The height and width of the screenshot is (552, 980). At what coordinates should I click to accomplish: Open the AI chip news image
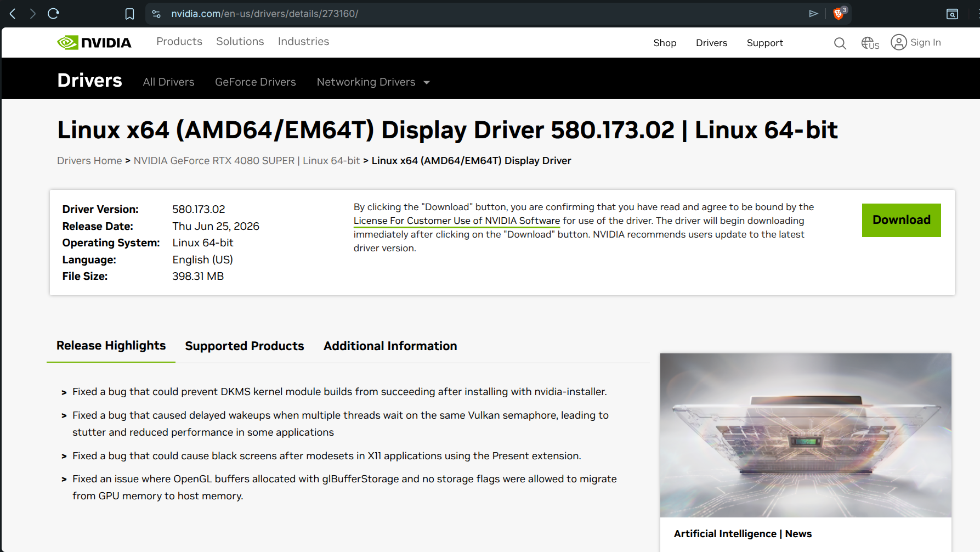pos(806,435)
